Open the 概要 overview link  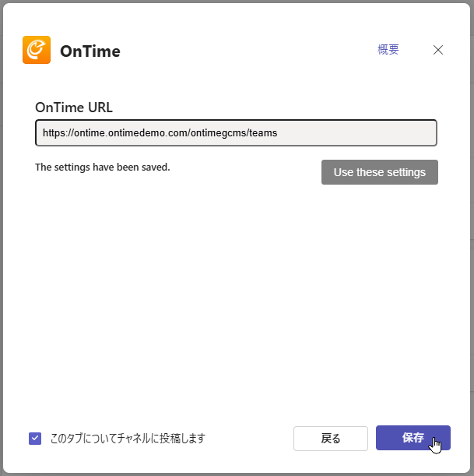pyautogui.click(x=388, y=50)
